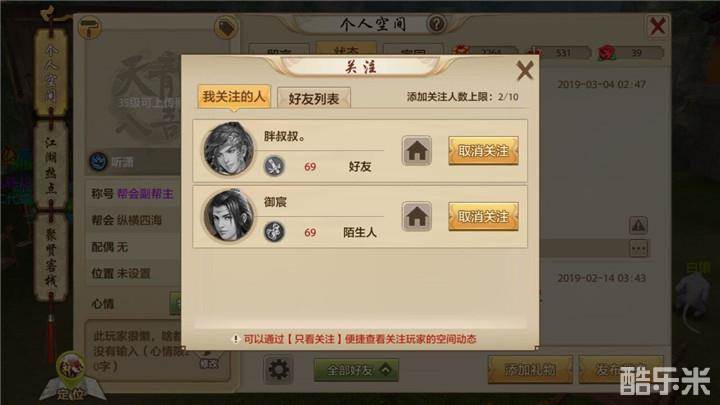Expand the 全部好友 filter dropdown
The width and height of the screenshot is (720, 405).
356,370
